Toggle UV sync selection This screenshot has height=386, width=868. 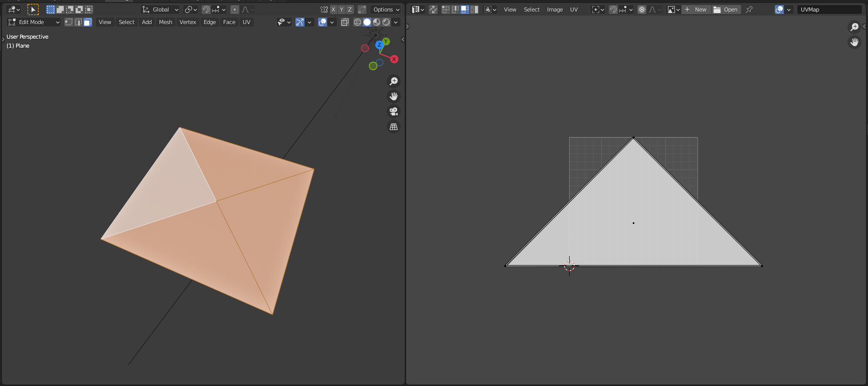pos(433,10)
